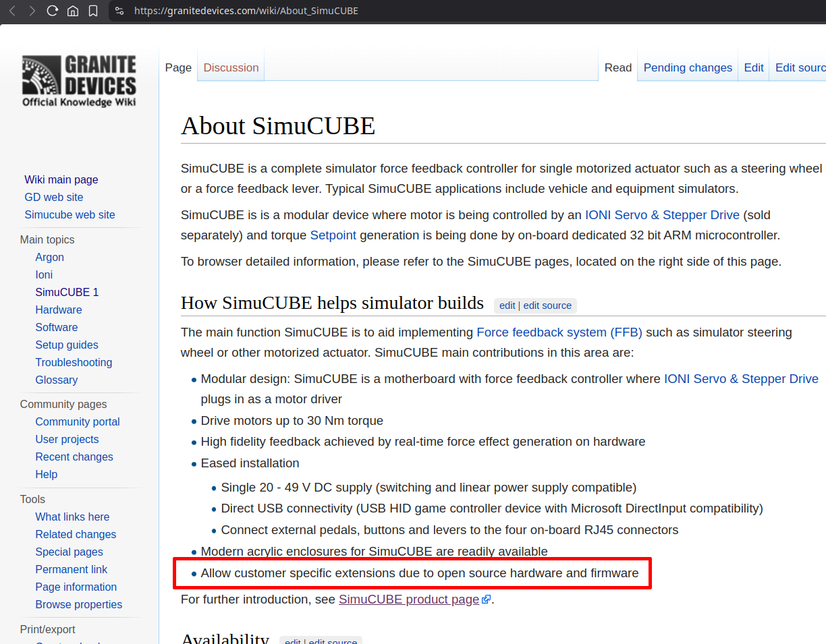Click the Granite Devices wiki logo
The width and height of the screenshot is (826, 644).
pyautogui.click(x=79, y=82)
